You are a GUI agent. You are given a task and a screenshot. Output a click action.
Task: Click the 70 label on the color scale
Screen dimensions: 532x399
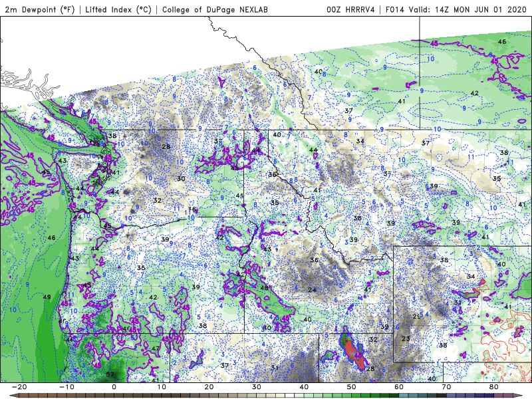click(x=446, y=387)
